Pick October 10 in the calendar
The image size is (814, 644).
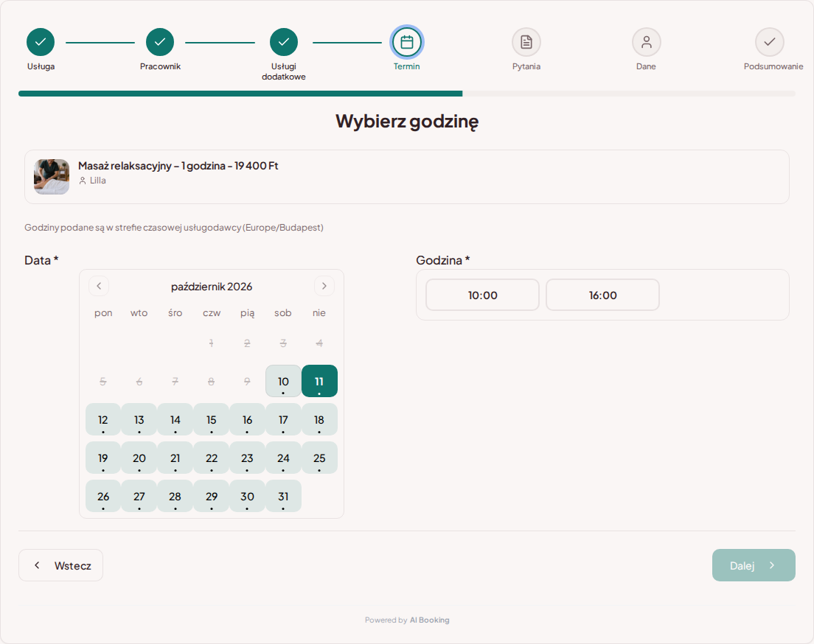(x=283, y=382)
